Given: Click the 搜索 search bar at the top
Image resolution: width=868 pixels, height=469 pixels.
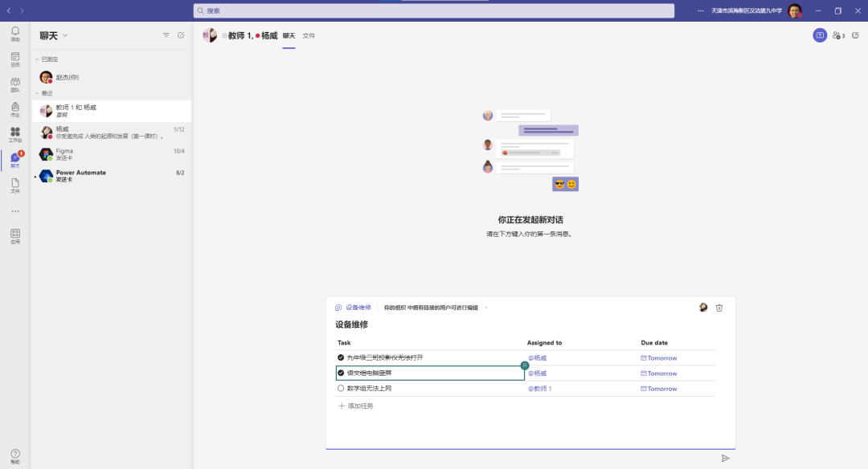Looking at the screenshot, I should click(x=434, y=10).
